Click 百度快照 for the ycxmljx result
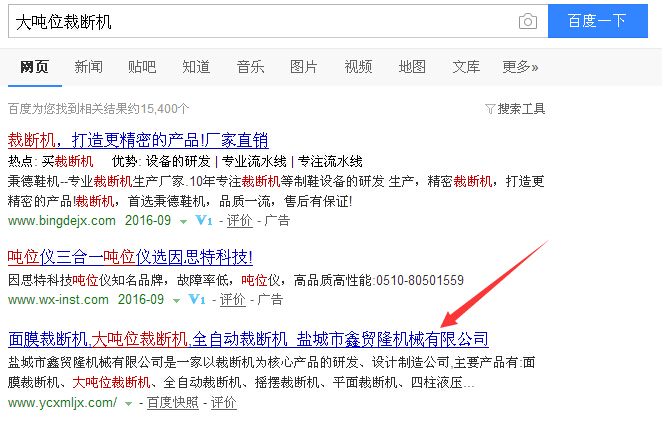This screenshot has width=662, height=422. [173, 403]
